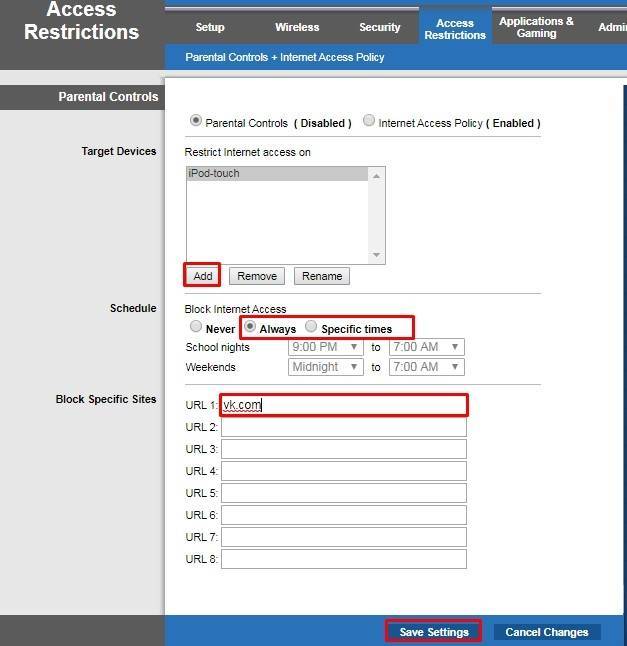Click the URL 4 input field
The image size is (627, 646).
pyautogui.click(x=344, y=471)
